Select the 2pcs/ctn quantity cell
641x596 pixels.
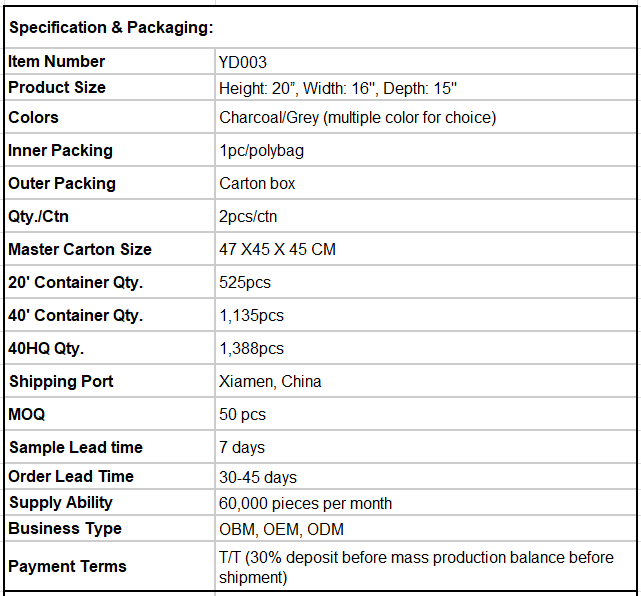click(x=250, y=217)
